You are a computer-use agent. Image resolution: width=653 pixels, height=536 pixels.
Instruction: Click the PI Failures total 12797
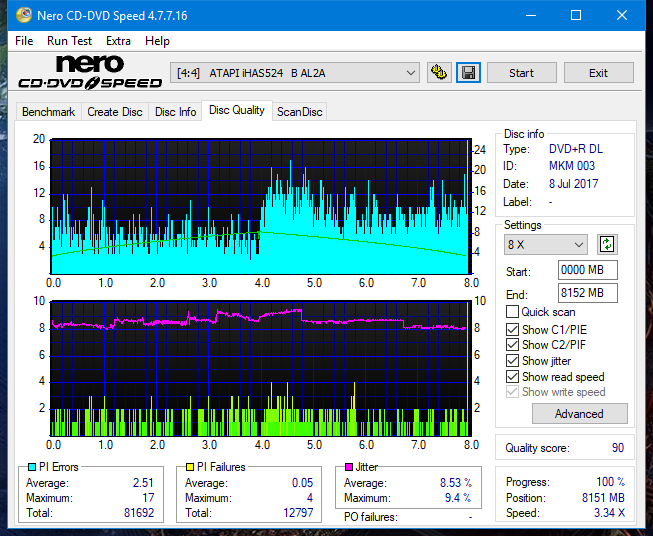pos(298,513)
